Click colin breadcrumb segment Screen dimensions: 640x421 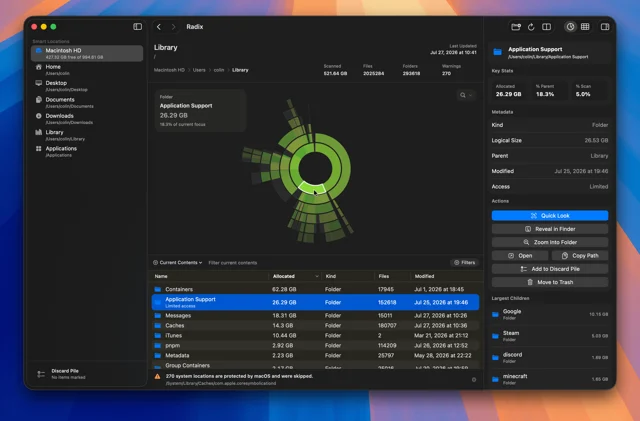pos(219,70)
